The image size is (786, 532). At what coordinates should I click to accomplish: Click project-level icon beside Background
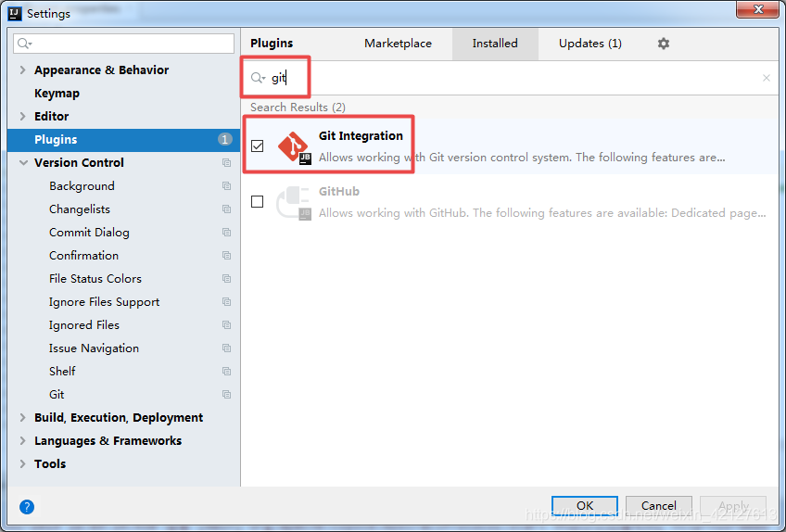click(226, 186)
